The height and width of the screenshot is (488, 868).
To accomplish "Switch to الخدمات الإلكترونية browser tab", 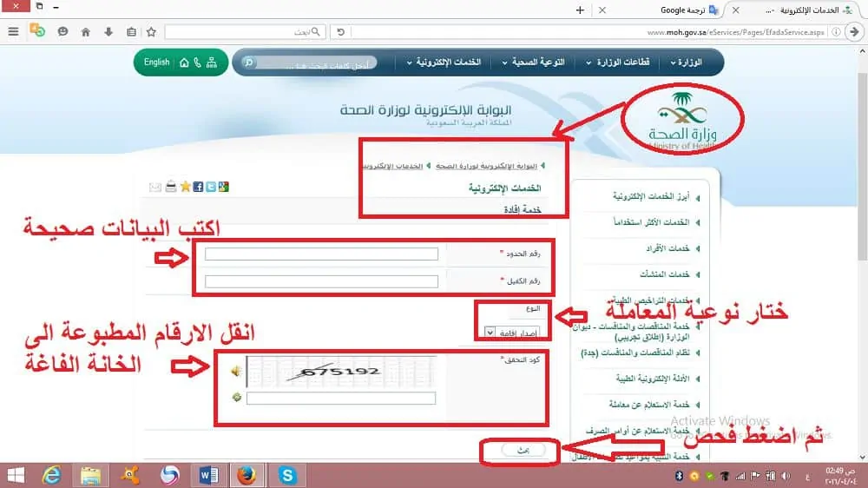I will point(809,10).
